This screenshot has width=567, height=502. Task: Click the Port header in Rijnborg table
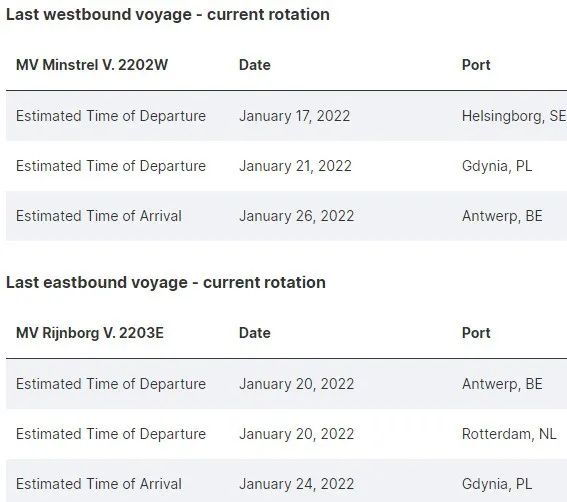tap(476, 333)
